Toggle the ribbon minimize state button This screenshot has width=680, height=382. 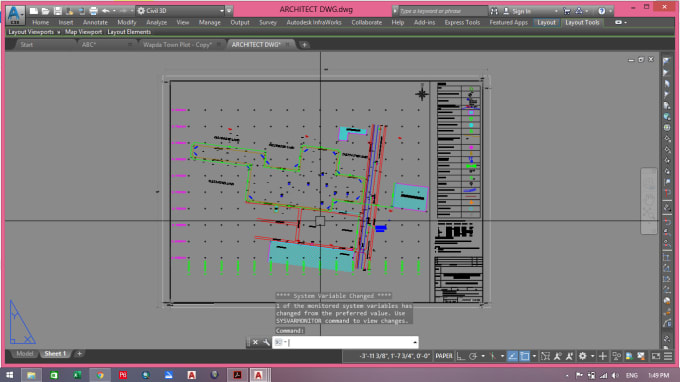click(618, 22)
